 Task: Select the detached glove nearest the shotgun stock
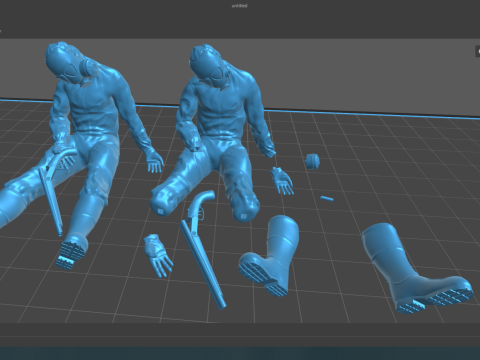tap(158, 255)
